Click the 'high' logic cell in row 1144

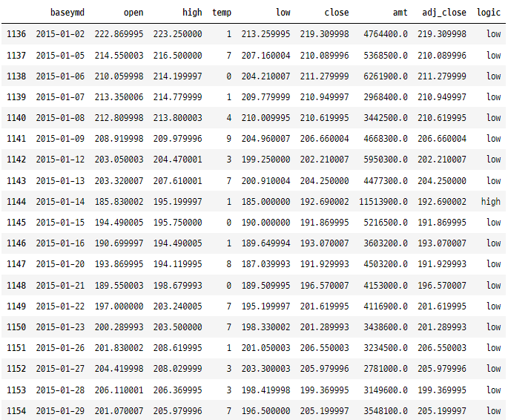pyautogui.click(x=490, y=201)
